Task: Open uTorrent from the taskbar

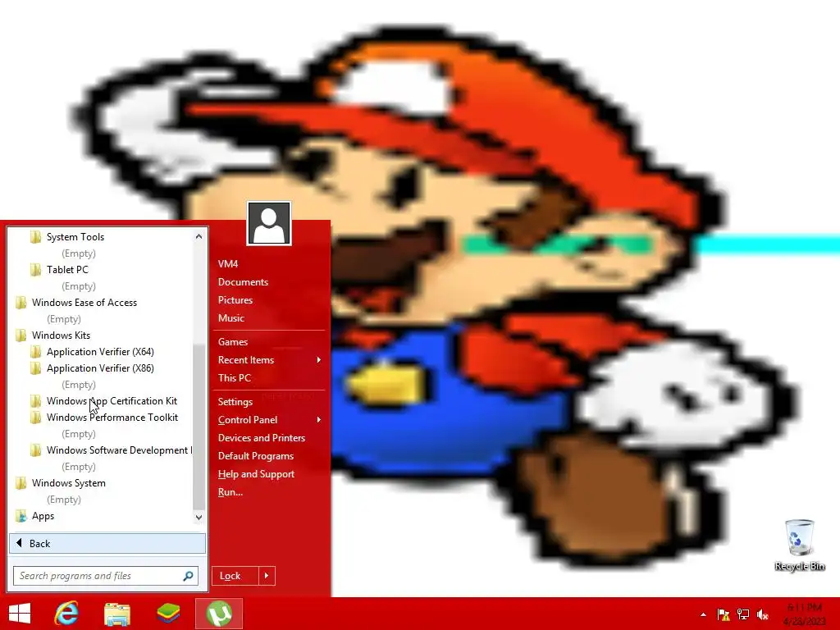Action: pos(218,614)
